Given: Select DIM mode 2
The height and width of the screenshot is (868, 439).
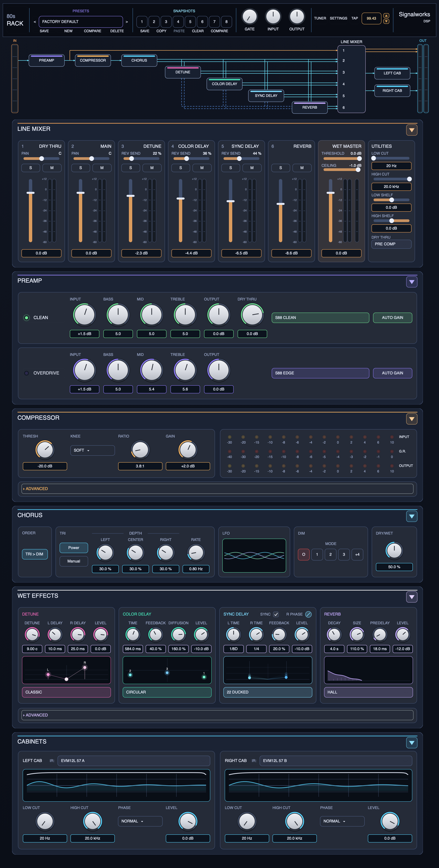Looking at the screenshot, I should pos(330,554).
